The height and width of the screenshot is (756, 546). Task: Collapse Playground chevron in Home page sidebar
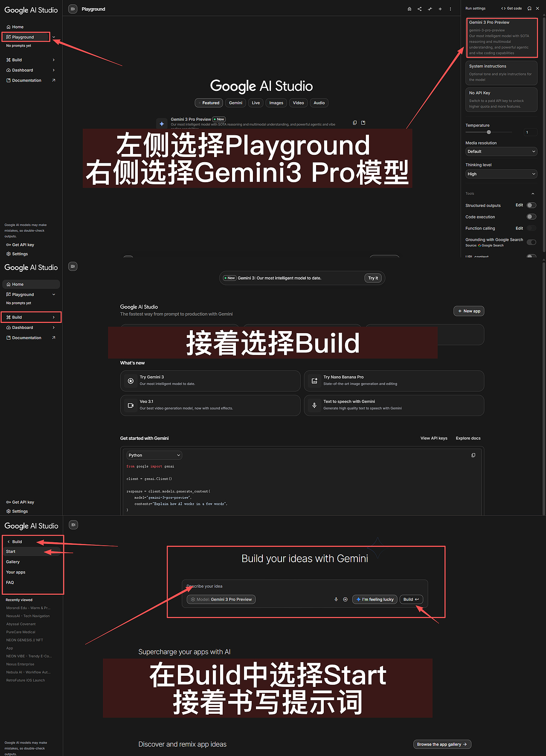click(x=54, y=294)
